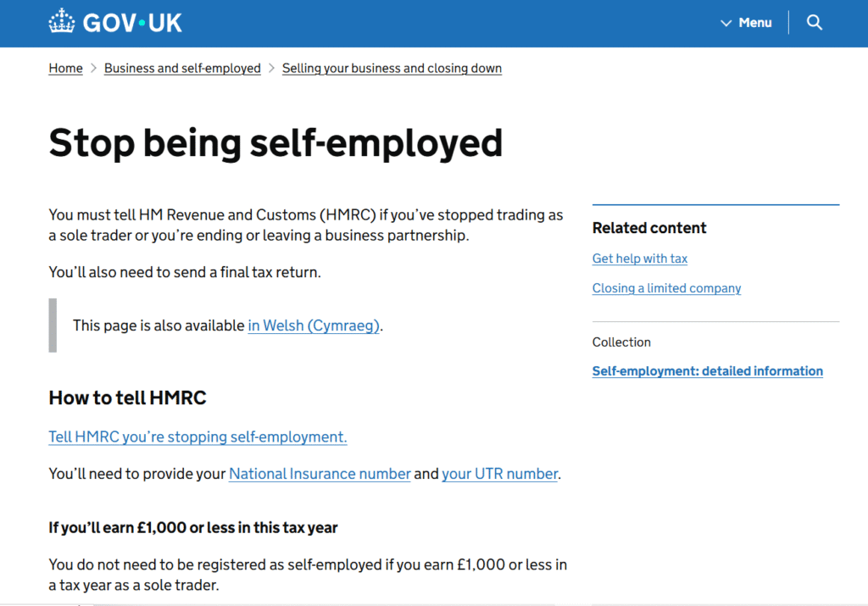Select the Related content heading
Viewport: 868px width, 606px height.
point(649,227)
